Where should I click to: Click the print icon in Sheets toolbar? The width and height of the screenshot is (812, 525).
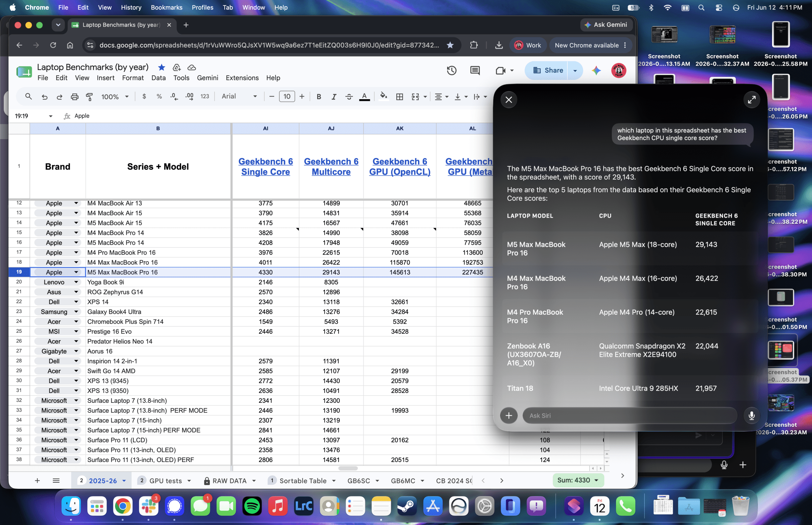(x=74, y=97)
